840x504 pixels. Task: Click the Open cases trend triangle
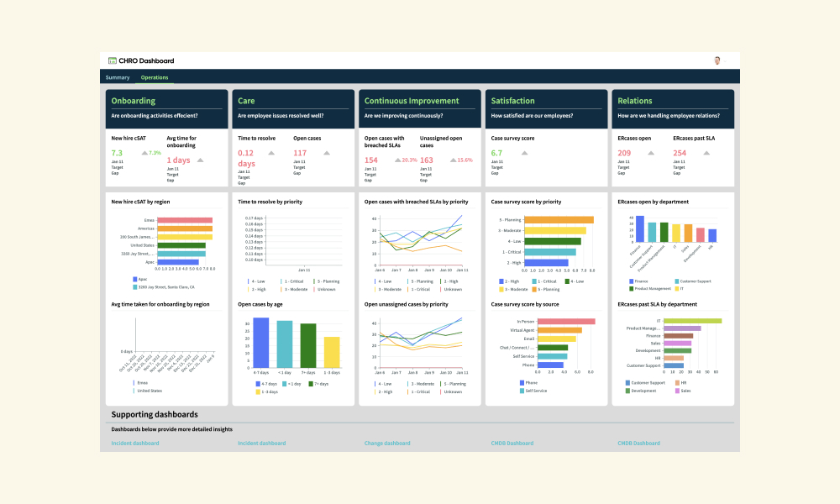pos(327,153)
